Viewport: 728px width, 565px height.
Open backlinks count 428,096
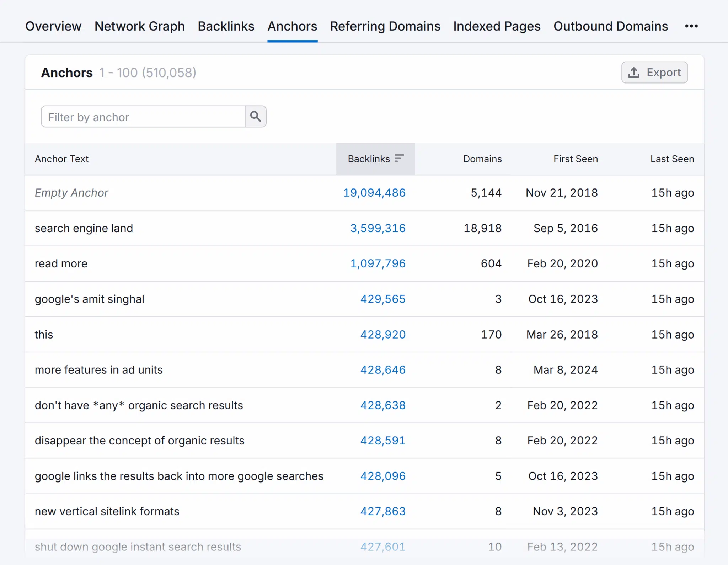click(x=382, y=476)
